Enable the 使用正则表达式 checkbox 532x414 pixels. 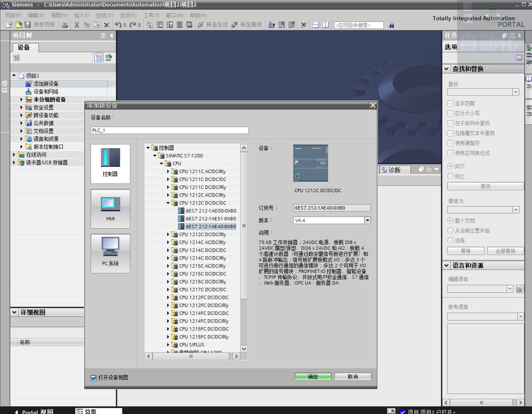pos(450,153)
